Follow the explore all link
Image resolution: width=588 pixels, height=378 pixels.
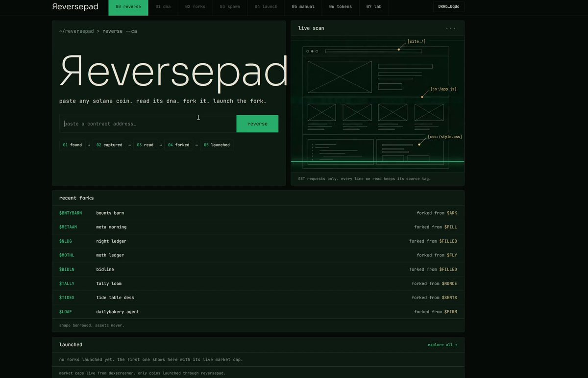pos(442,345)
